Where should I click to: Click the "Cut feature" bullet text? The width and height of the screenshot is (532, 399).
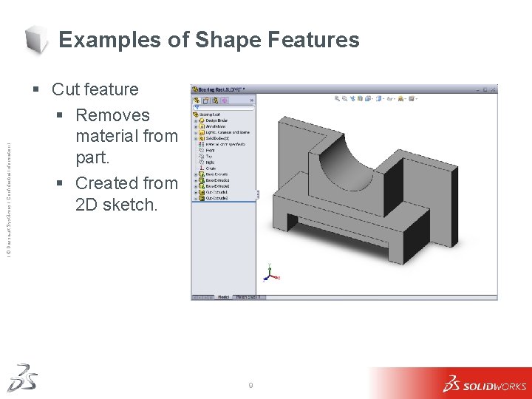point(95,89)
